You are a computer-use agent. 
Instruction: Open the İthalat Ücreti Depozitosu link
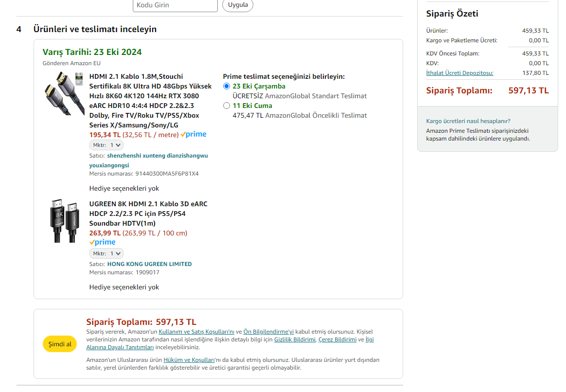[460, 73]
